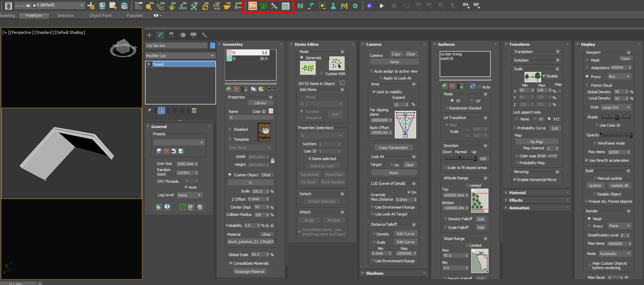Click Edit Curve button beside Density
The image size is (644, 285).
click(x=405, y=234)
